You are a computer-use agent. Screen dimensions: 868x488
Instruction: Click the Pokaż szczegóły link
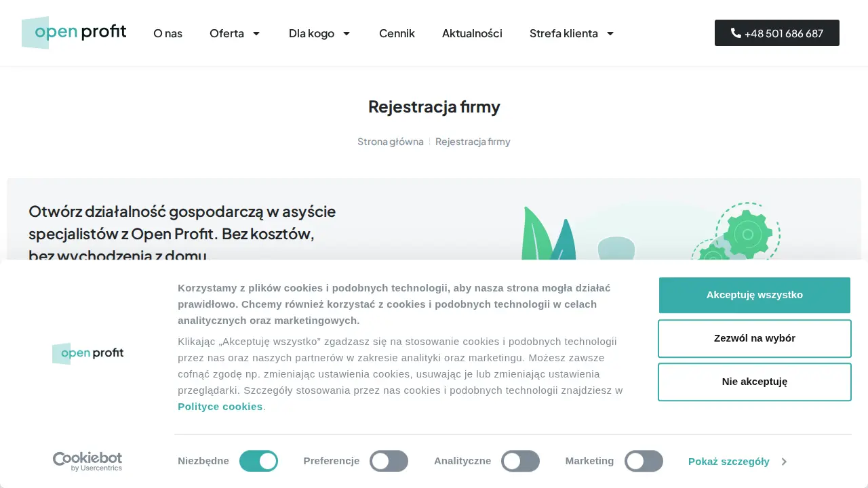729,462
